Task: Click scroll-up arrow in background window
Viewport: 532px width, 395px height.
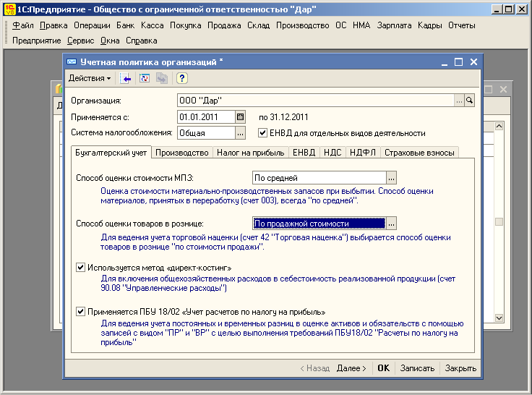Action: 499,127
